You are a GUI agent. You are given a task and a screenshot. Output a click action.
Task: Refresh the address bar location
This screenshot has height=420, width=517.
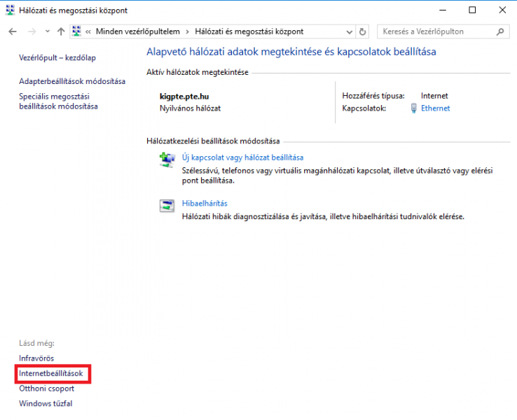tap(362, 32)
